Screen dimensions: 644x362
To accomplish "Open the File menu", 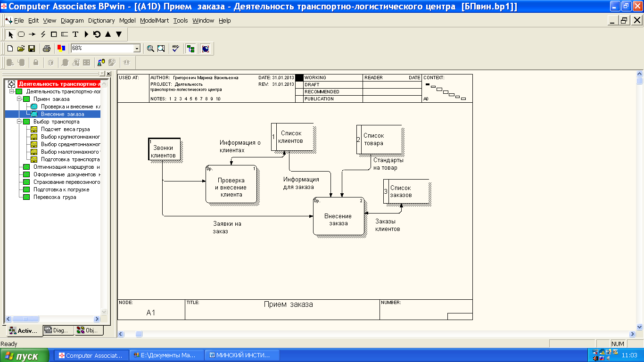I will (19, 21).
